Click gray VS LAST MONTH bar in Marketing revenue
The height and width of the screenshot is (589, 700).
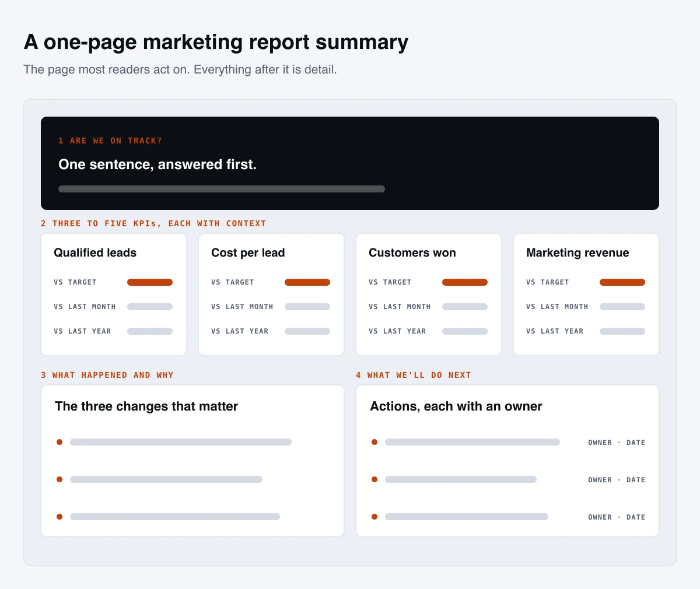point(622,307)
